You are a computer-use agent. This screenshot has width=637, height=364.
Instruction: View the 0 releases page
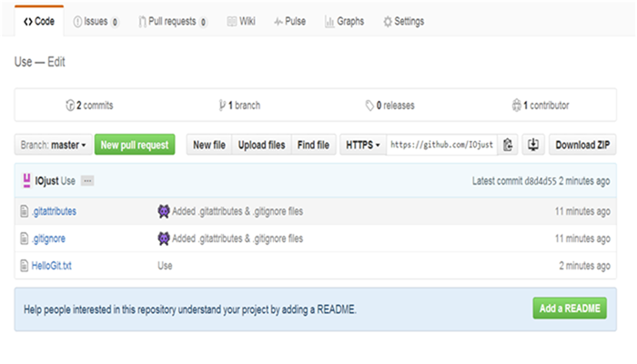point(390,106)
